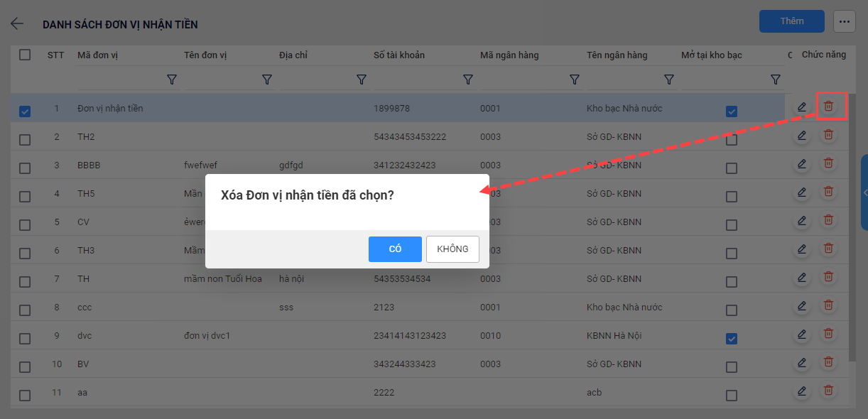Click the Số tài khoản filter input field
The height and width of the screenshot is (419, 868).
pos(416,80)
